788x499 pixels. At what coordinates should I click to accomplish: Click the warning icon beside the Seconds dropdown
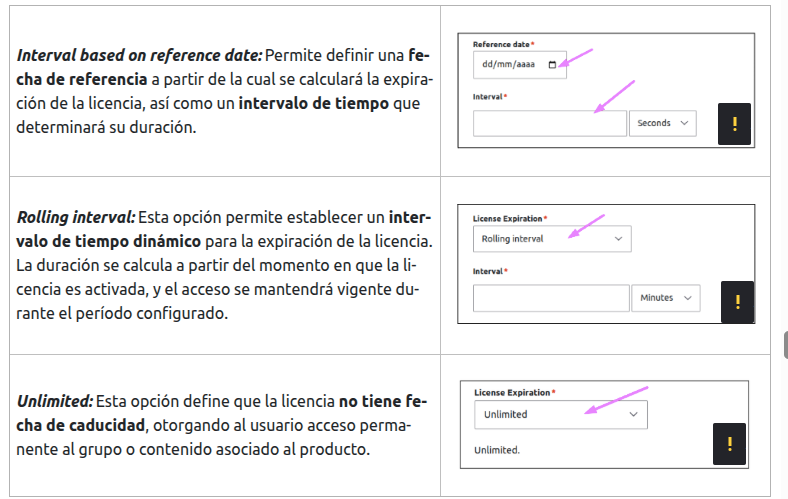734,124
